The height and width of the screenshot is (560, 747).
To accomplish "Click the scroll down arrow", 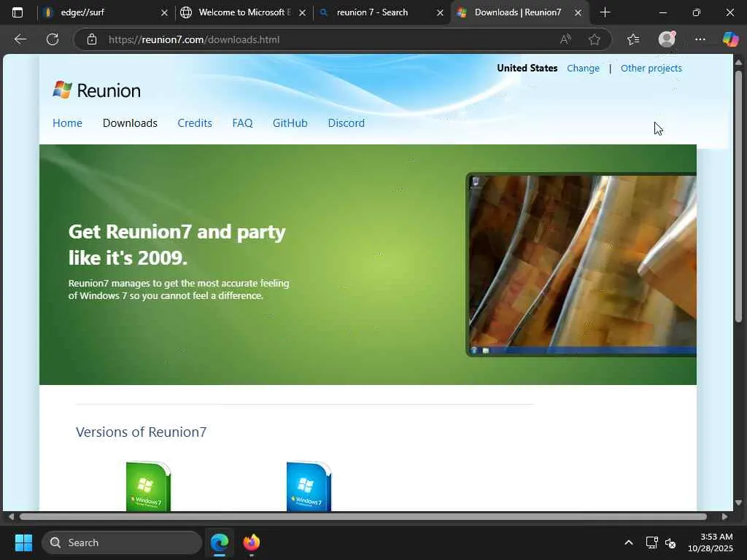I will click(x=738, y=503).
